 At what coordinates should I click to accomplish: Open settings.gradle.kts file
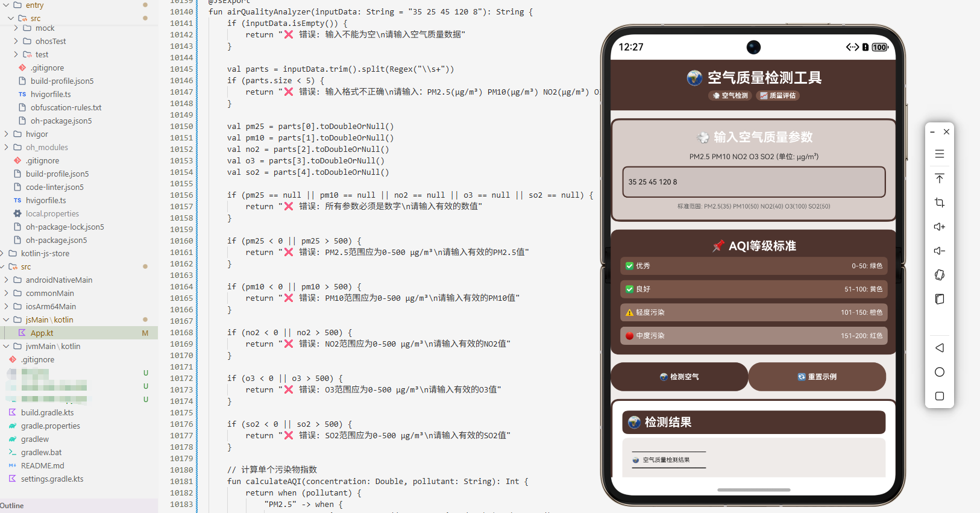(52, 479)
